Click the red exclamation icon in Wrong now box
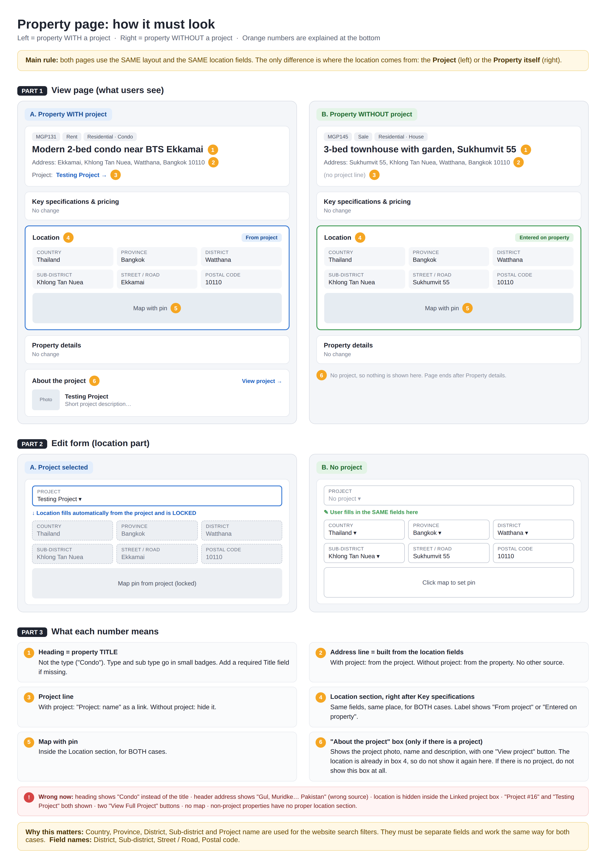606x868 pixels. tap(29, 797)
